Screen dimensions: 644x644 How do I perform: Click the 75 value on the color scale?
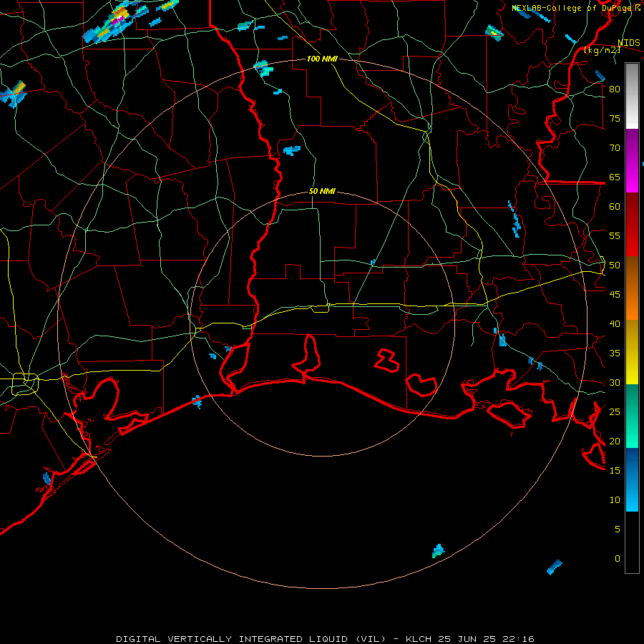[x=615, y=118]
